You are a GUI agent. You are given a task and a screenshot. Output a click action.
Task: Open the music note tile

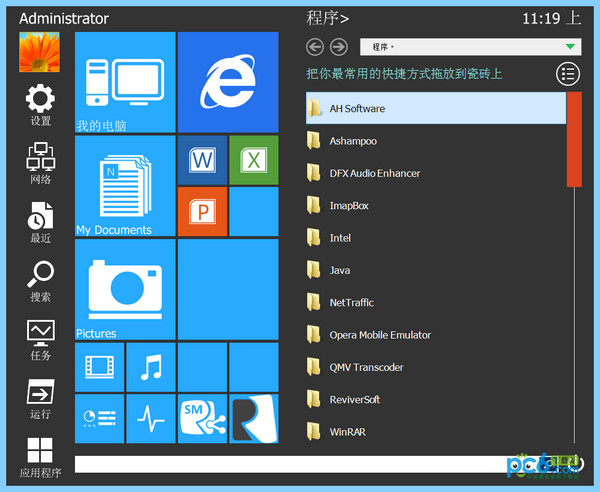point(151,367)
